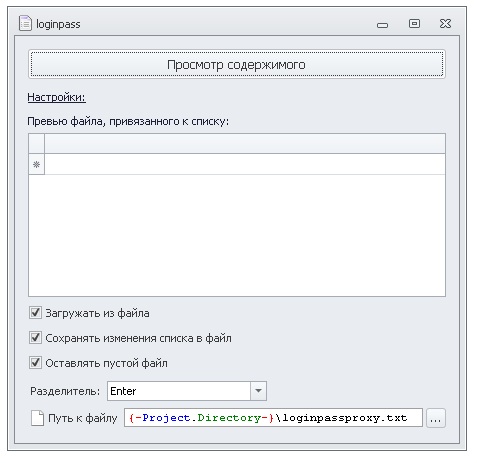Open Просмотр содержимого button
This screenshot has width=477, height=463.
(237, 64)
